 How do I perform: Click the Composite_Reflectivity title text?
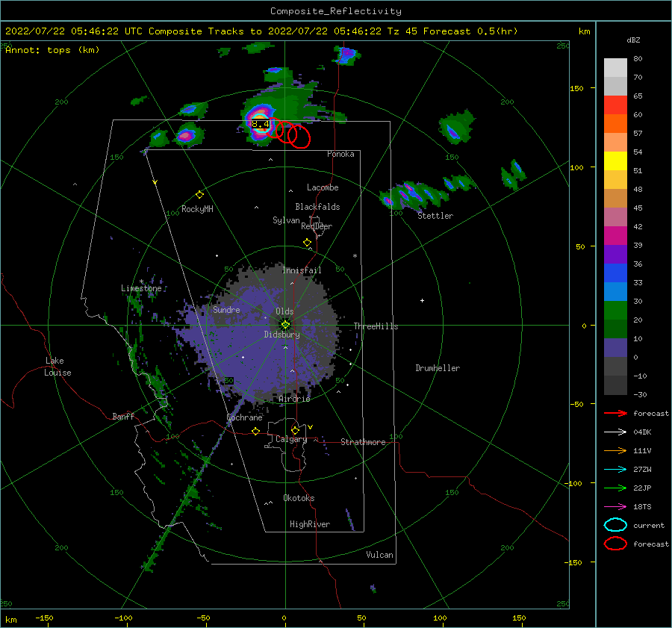click(336, 11)
